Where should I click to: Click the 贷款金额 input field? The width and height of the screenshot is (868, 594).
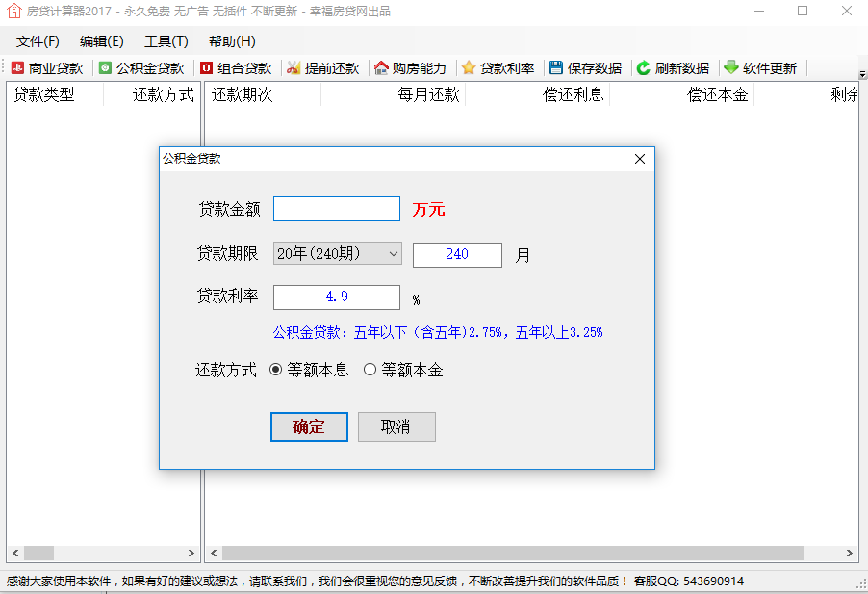(x=336, y=208)
